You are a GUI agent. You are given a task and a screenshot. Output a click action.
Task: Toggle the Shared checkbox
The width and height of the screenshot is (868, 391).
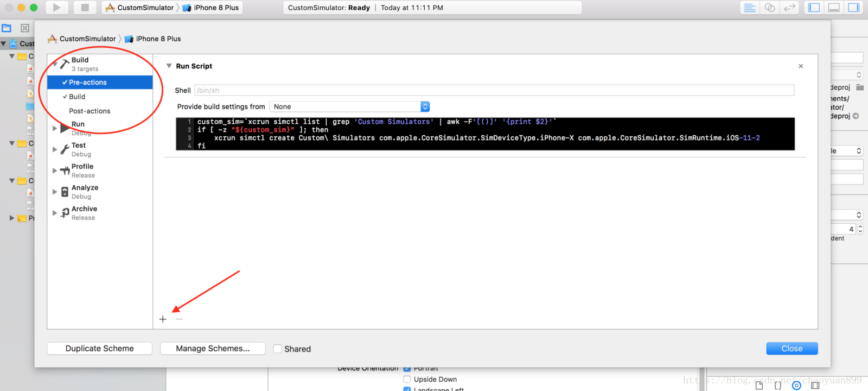[x=278, y=349]
